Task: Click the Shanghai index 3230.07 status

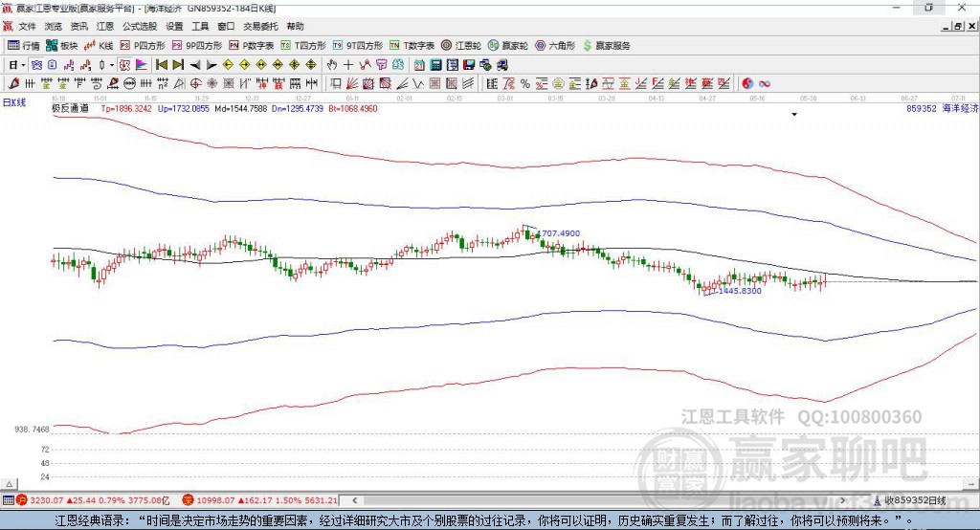Action: point(93,500)
